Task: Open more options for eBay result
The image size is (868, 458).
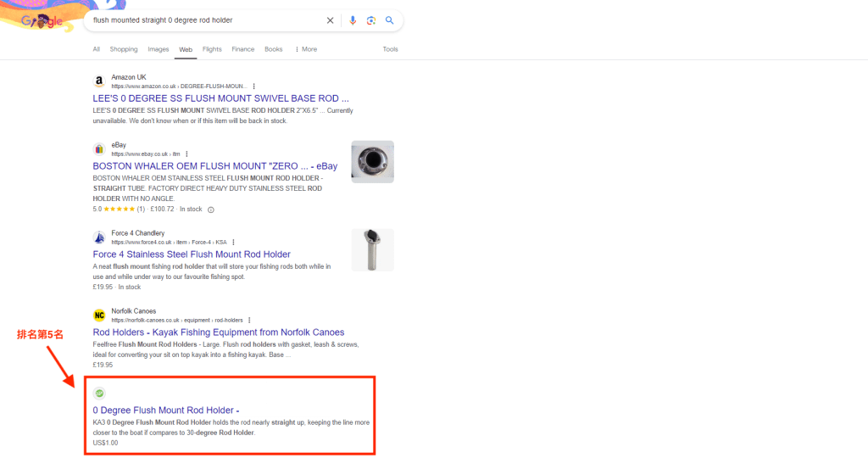Action: pyautogui.click(x=186, y=154)
